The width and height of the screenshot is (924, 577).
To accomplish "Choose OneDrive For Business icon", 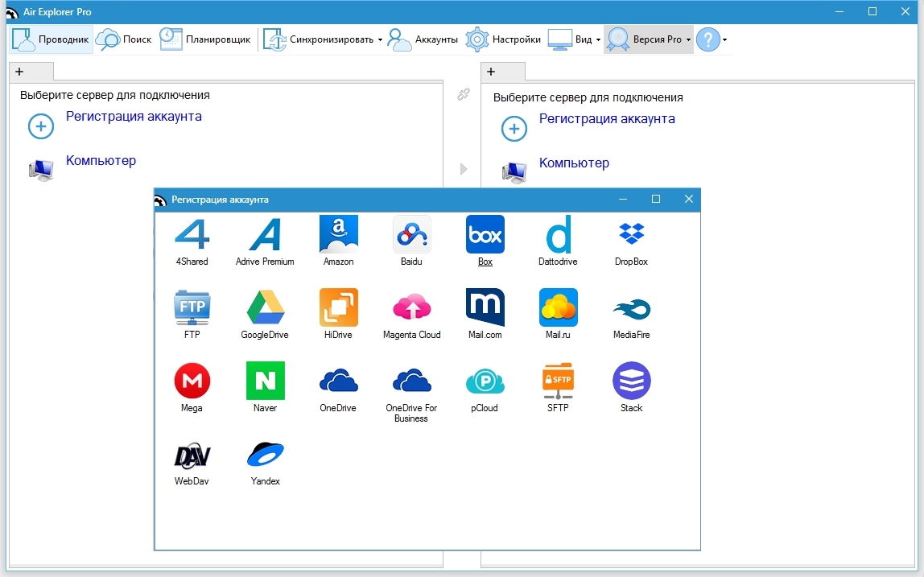I will pos(411,381).
